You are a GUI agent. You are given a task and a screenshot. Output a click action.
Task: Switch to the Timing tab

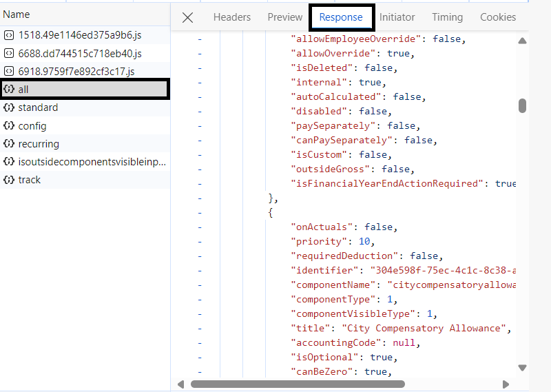[447, 17]
